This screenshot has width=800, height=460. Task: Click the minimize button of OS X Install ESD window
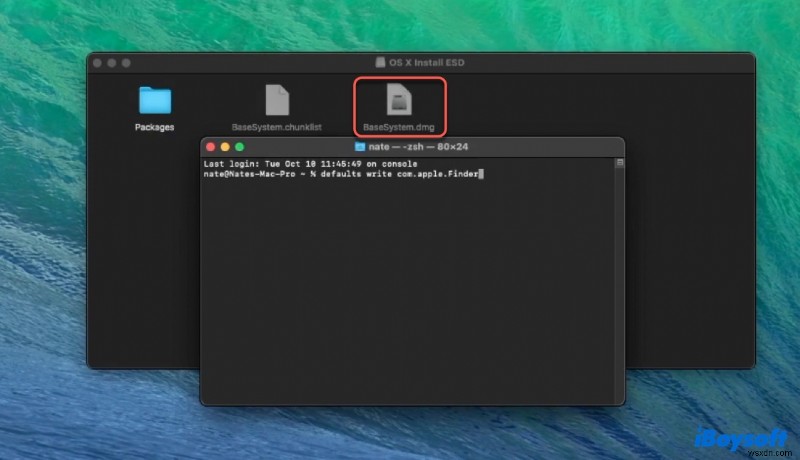[112, 63]
